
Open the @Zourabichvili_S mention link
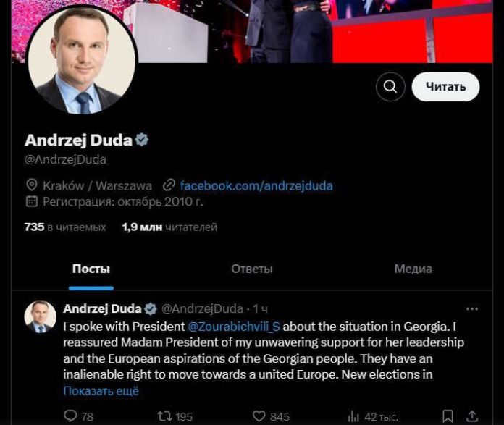tap(234, 327)
